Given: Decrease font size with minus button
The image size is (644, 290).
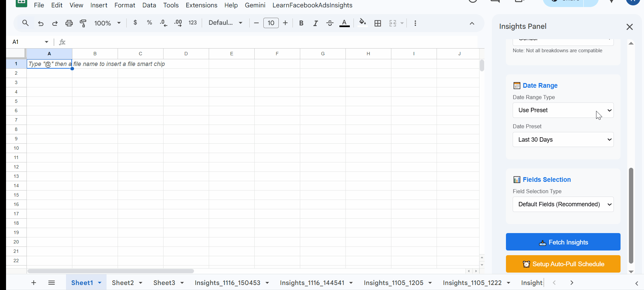Looking at the screenshot, I should point(256,23).
